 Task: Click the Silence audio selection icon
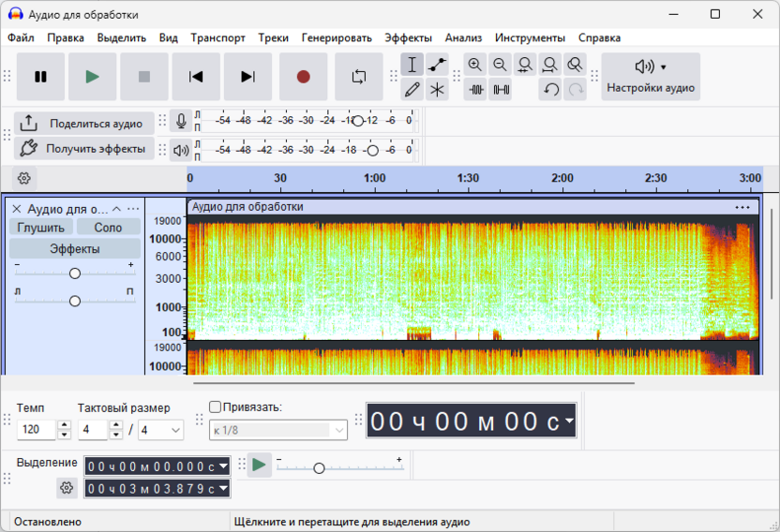point(501,90)
